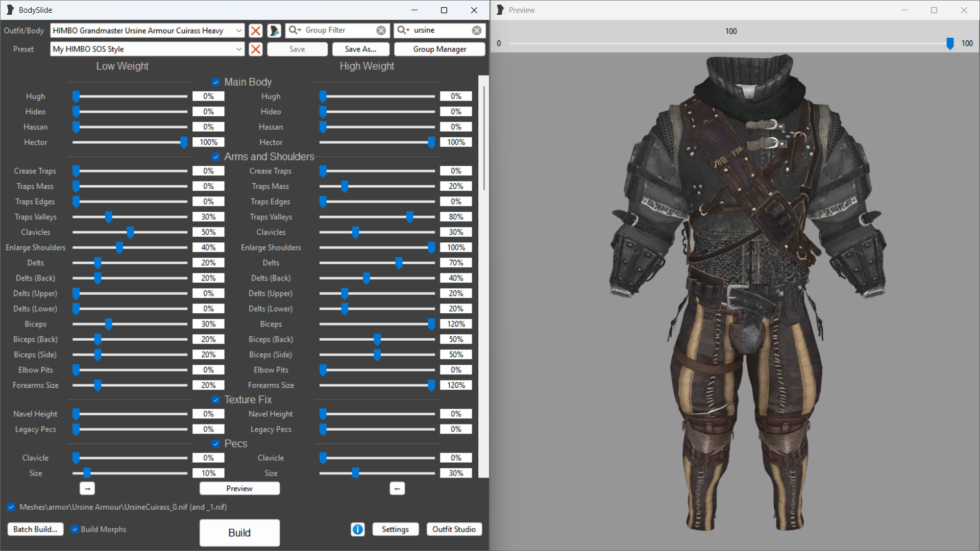The width and height of the screenshot is (980, 551).
Task: Toggle the Build Morphs checkbox
Action: coord(75,530)
